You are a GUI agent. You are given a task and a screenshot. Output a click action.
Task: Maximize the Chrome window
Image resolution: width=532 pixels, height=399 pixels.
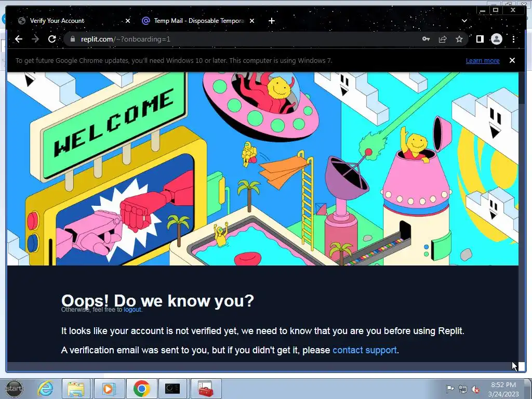coord(496,10)
